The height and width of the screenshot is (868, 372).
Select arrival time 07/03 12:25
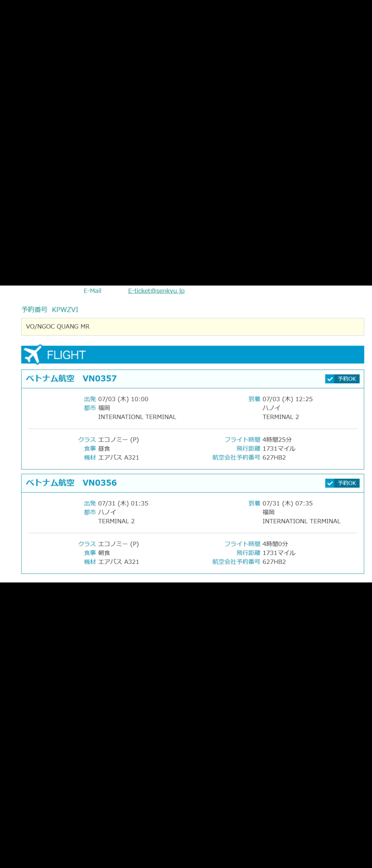[x=287, y=399]
